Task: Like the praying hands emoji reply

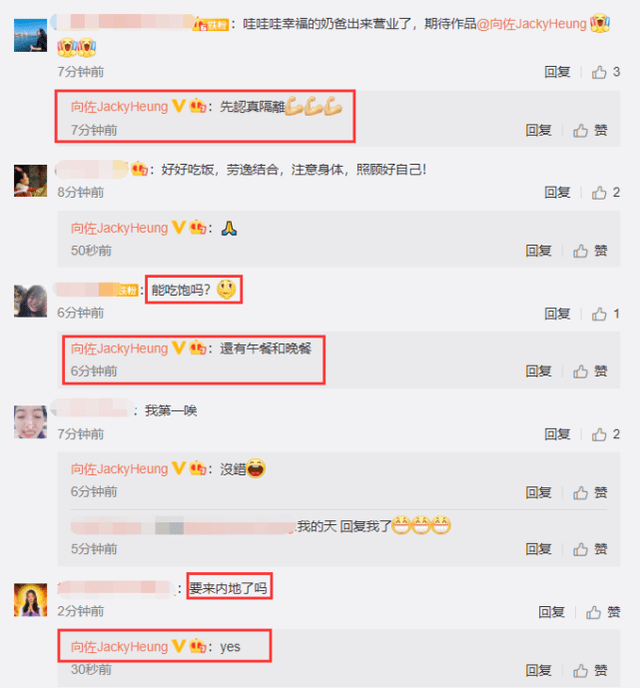Action: point(590,251)
